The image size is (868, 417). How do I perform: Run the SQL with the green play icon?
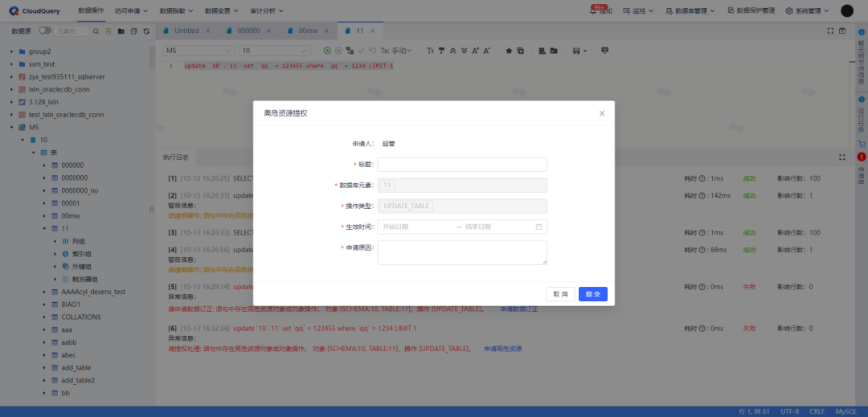327,51
